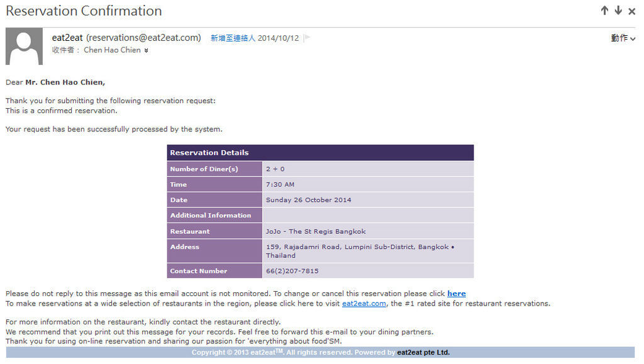This screenshot has width=644, height=364.
Task: Expand recipient details chevron next to Chen Hao Chien
Action: coord(146,50)
